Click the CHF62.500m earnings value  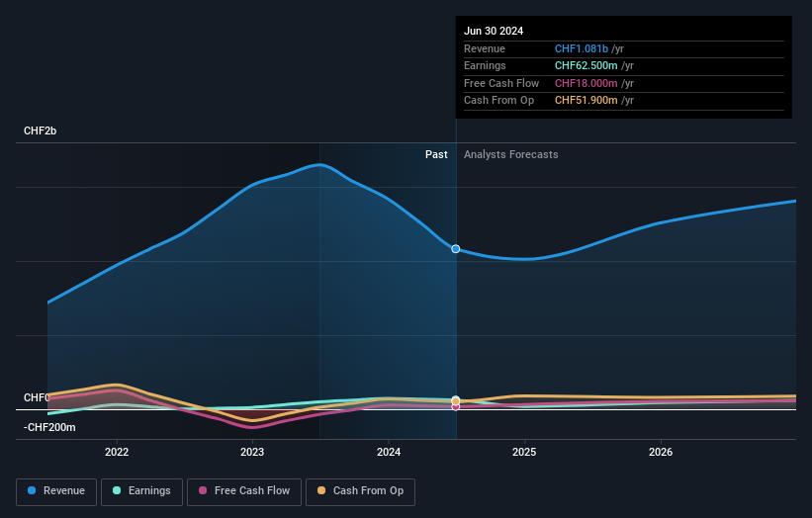(x=586, y=65)
